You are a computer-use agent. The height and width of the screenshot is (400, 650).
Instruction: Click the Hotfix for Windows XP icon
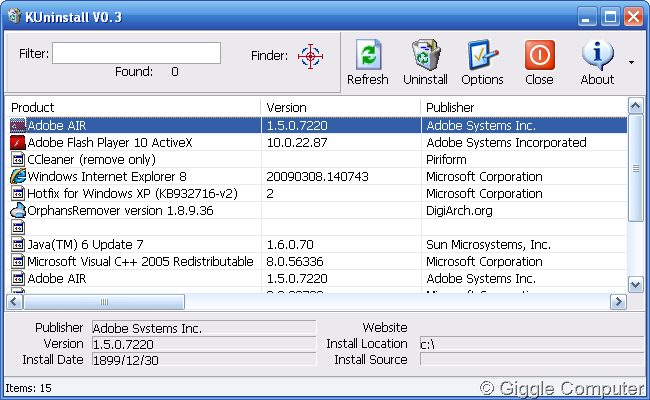(17, 194)
